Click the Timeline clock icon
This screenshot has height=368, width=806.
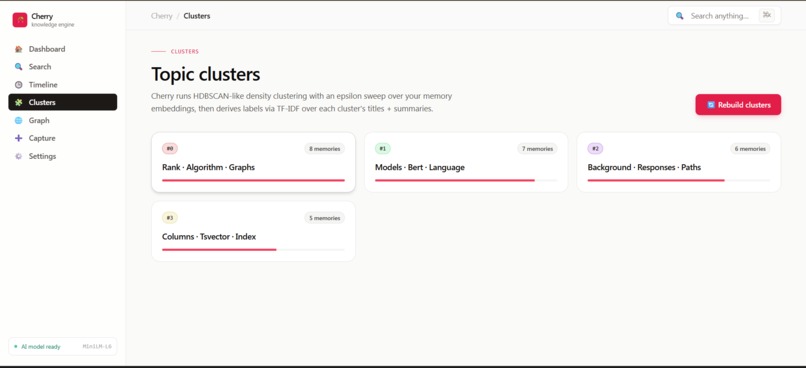19,85
